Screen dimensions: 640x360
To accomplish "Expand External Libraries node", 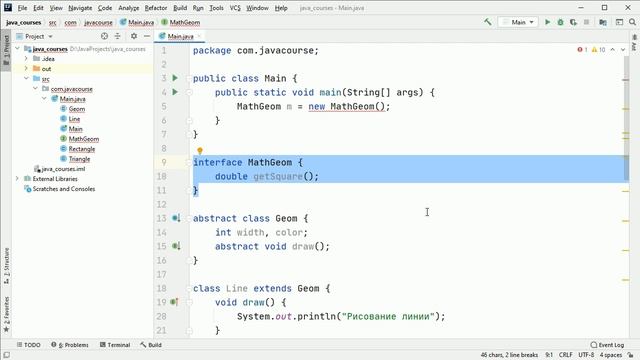I will pyautogui.click(x=17, y=179).
